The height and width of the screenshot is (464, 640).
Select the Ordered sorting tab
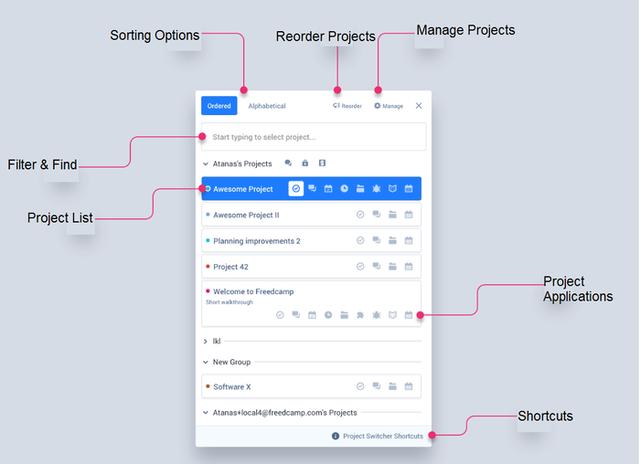click(219, 105)
